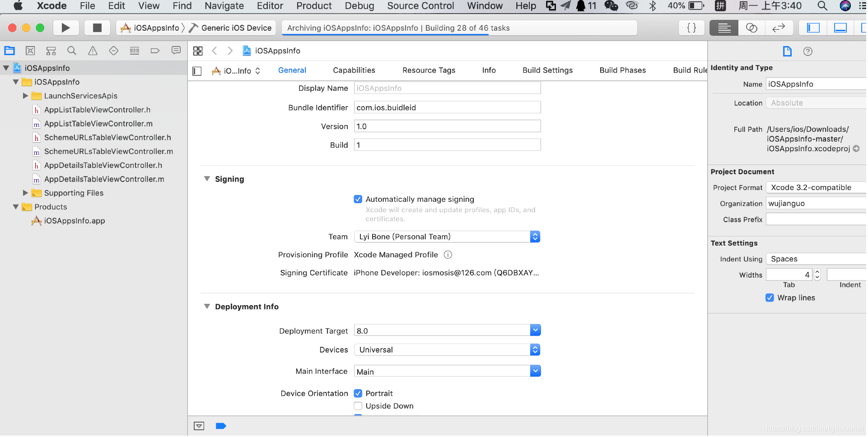Toggle the blue breakpoints indicator at bottom

point(221,426)
